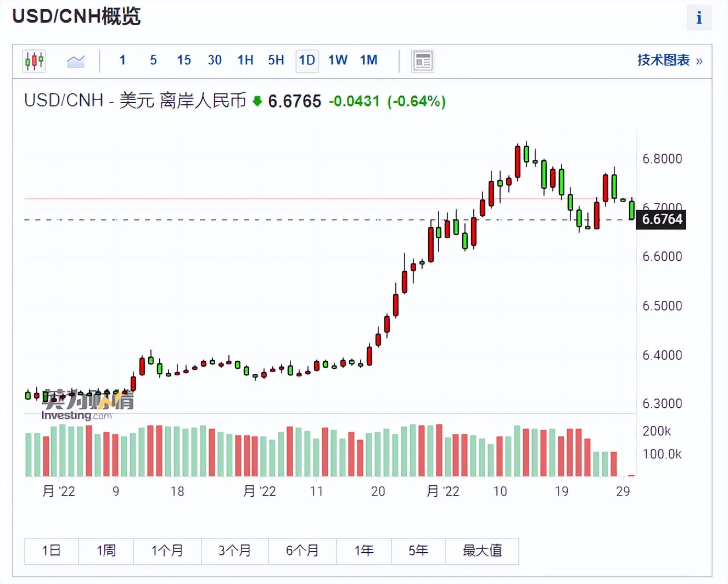728x584 pixels.
Task: Choose the 30-minute interval
Action: (214, 60)
